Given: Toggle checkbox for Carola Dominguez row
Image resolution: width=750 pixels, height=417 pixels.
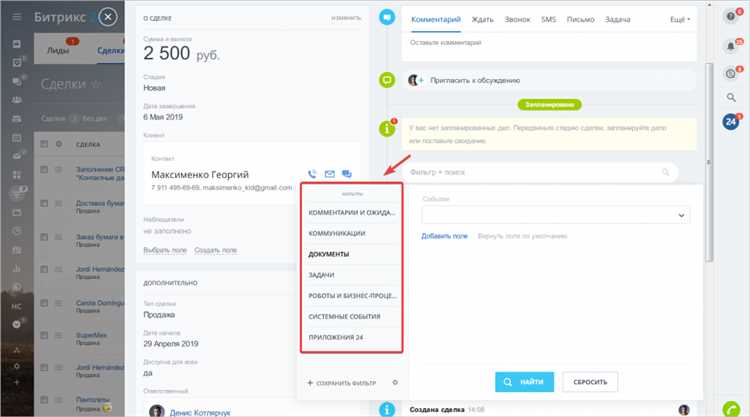Looking at the screenshot, I should click(x=44, y=303).
